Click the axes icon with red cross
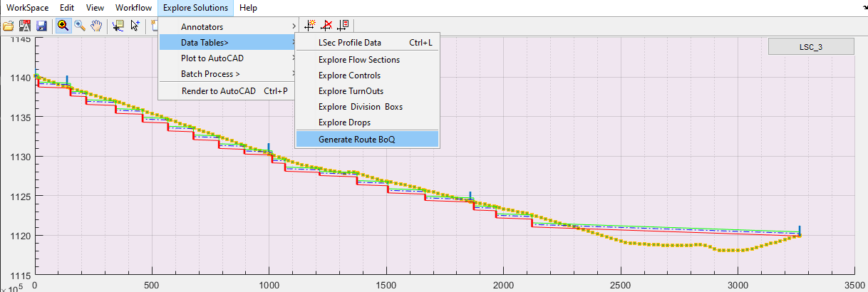The width and height of the screenshot is (868, 292). click(326, 26)
